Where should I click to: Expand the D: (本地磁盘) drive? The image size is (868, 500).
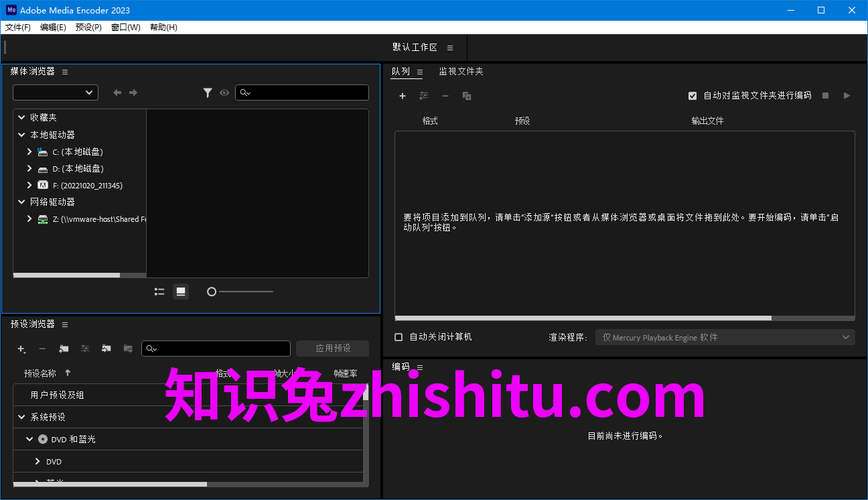[x=29, y=168]
